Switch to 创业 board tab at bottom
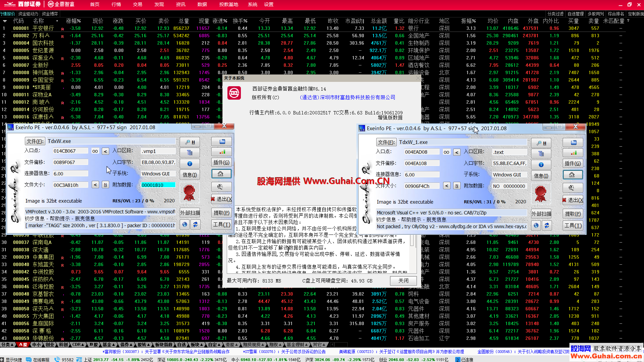Image resolution: width=644 pixels, height=362 pixels. tap(50, 345)
